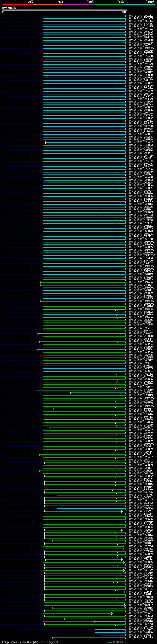Click the white query sequence ruler bar
The image size is (157, 644).
pyautogui.click(x=65, y=10)
